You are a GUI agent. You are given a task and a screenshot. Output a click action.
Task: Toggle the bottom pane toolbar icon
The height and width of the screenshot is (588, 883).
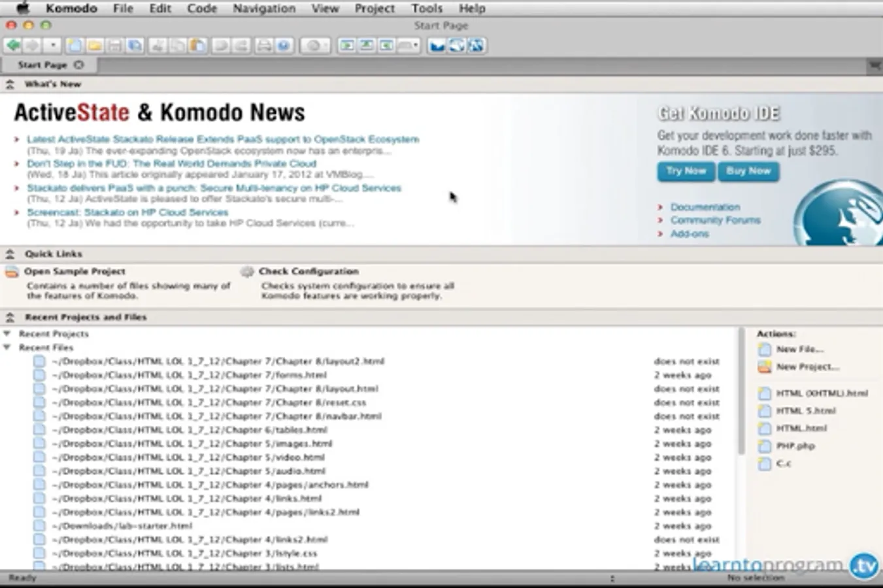pyautogui.click(x=367, y=45)
